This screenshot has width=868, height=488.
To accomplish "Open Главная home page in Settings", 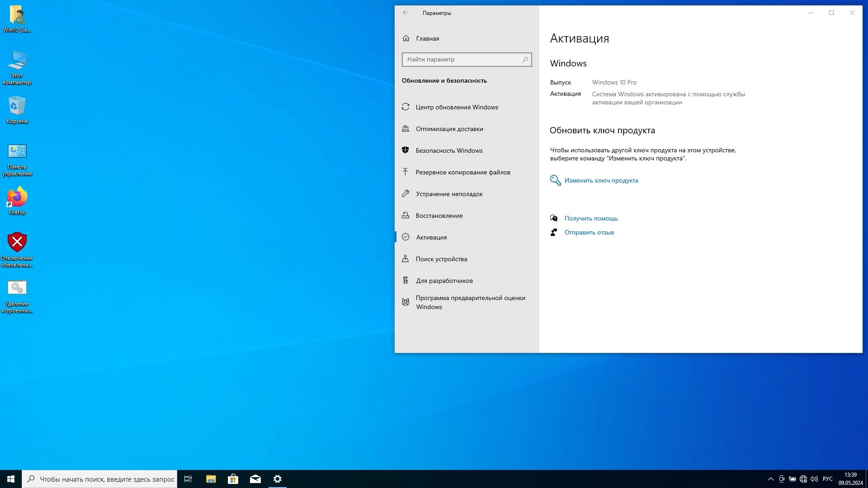I will pos(427,38).
